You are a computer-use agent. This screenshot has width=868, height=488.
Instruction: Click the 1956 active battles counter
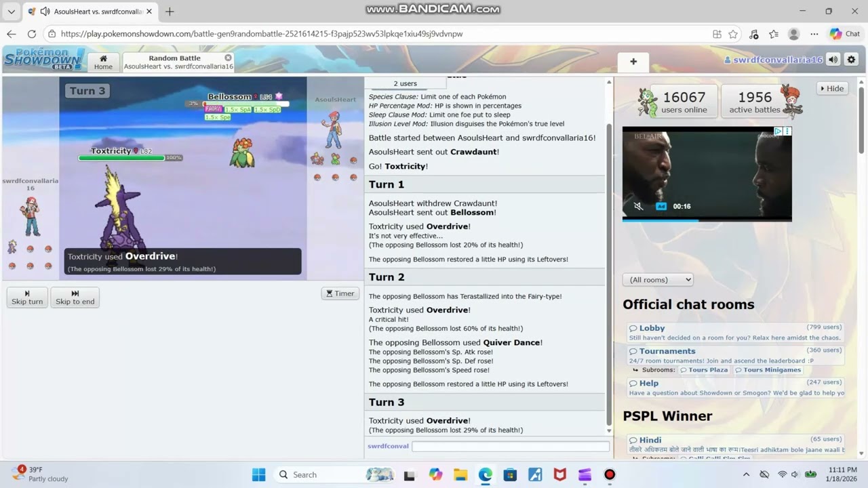[755, 102]
